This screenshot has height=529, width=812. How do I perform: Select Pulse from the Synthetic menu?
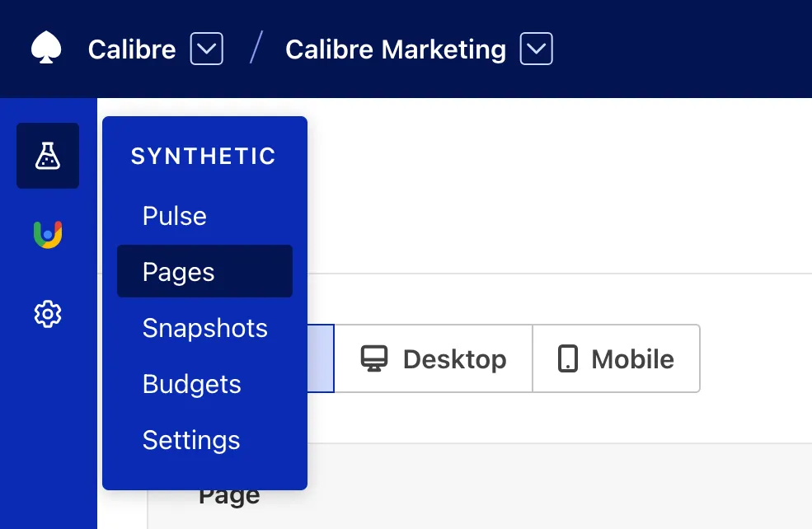[x=174, y=216]
